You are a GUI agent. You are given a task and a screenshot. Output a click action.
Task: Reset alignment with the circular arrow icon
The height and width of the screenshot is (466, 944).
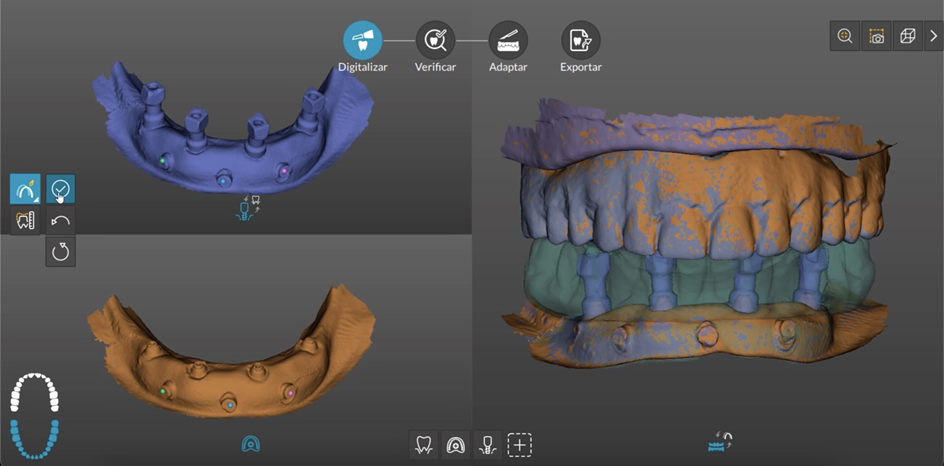coord(60,252)
